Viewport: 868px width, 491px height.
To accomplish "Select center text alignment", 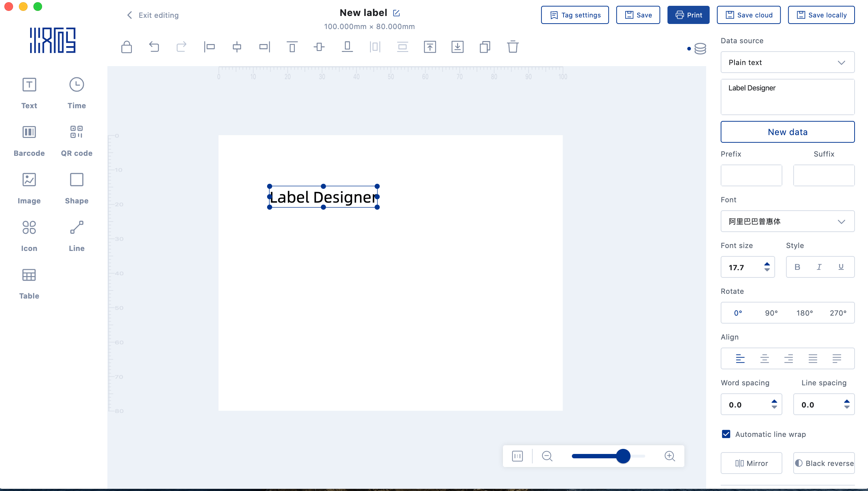I will click(764, 359).
